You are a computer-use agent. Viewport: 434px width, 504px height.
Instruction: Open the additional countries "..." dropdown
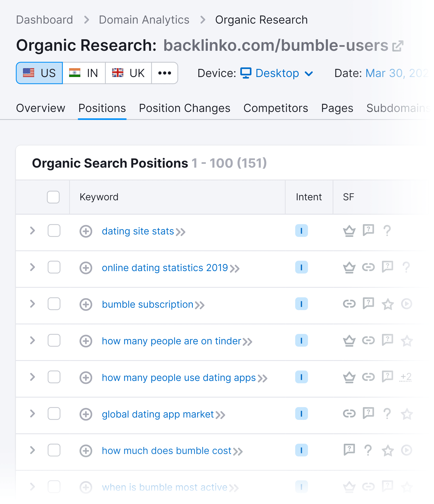[x=164, y=73]
